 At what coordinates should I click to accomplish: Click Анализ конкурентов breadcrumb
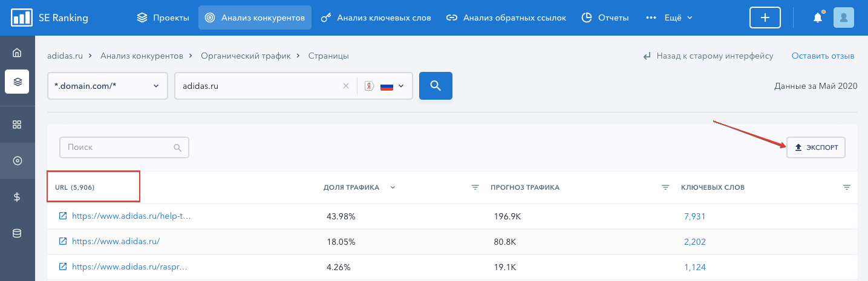pos(142,56)
